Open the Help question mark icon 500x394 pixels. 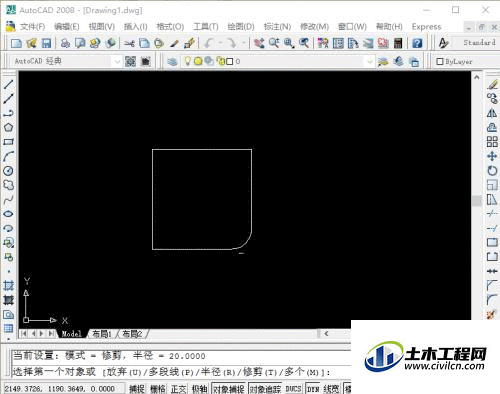[x=417, y=43]
